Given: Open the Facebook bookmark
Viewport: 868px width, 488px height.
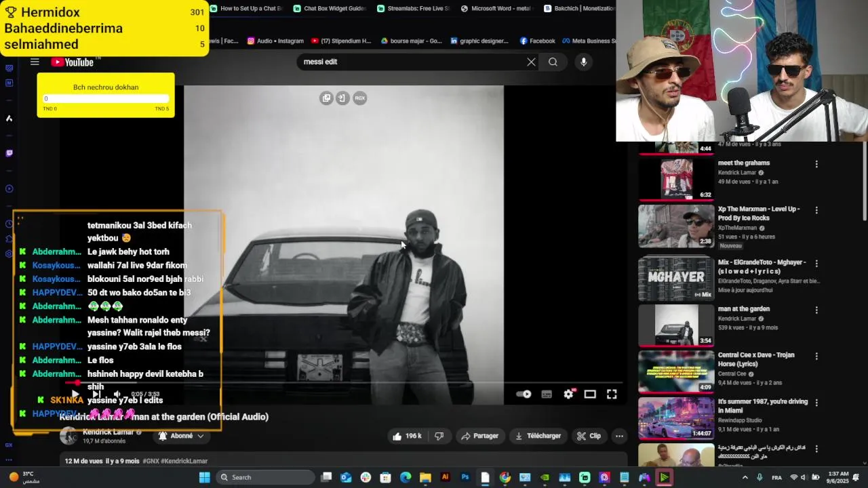Looking at the screenshot, I should pos(538,41).
